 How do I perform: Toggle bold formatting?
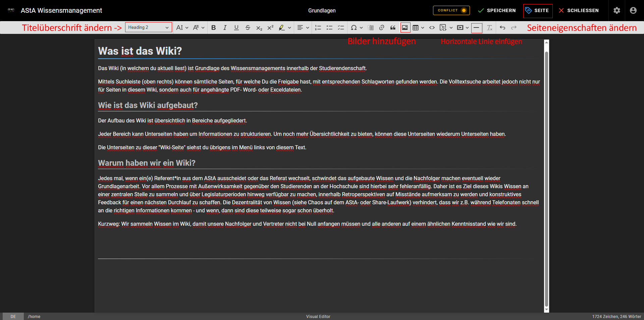213,28
